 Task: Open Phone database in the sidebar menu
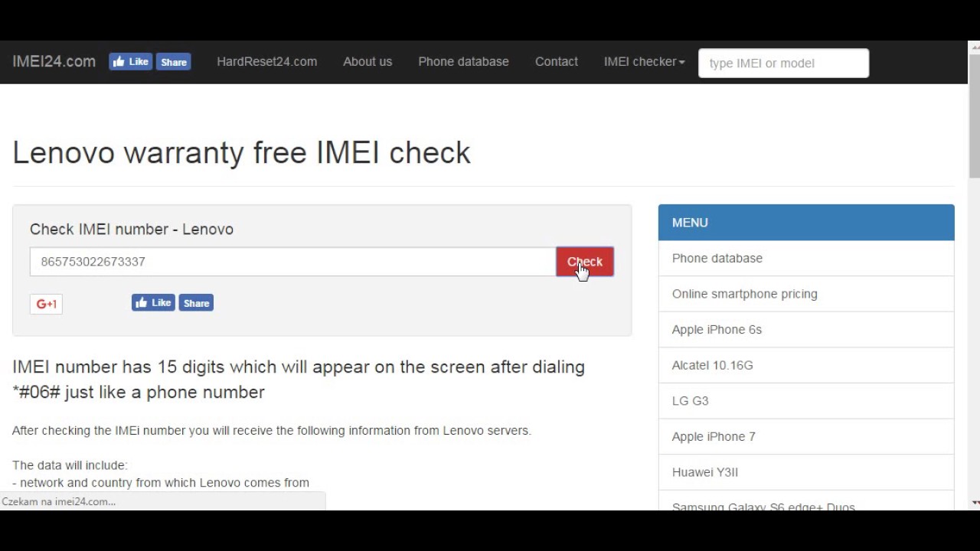806,258
